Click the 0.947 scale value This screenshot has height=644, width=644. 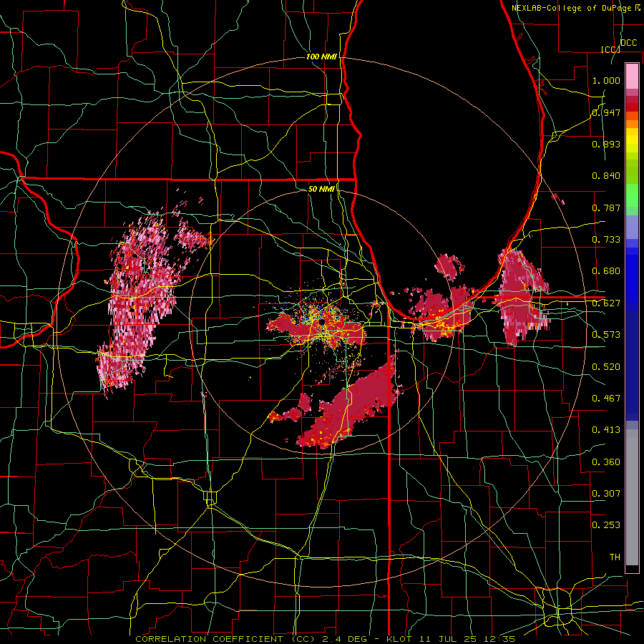point(606,112)
